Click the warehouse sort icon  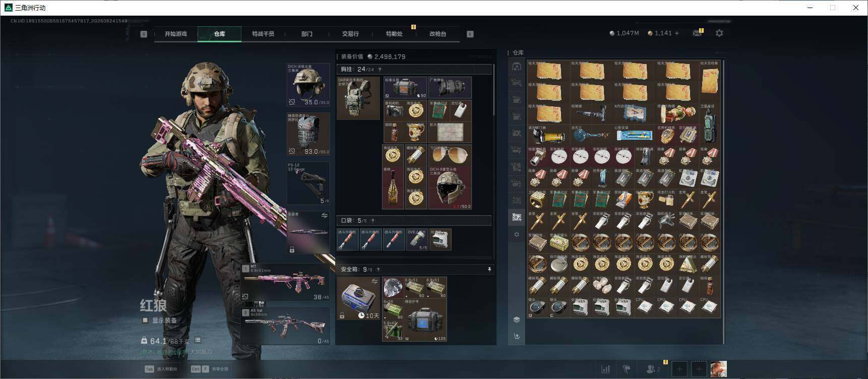[517, 336]
